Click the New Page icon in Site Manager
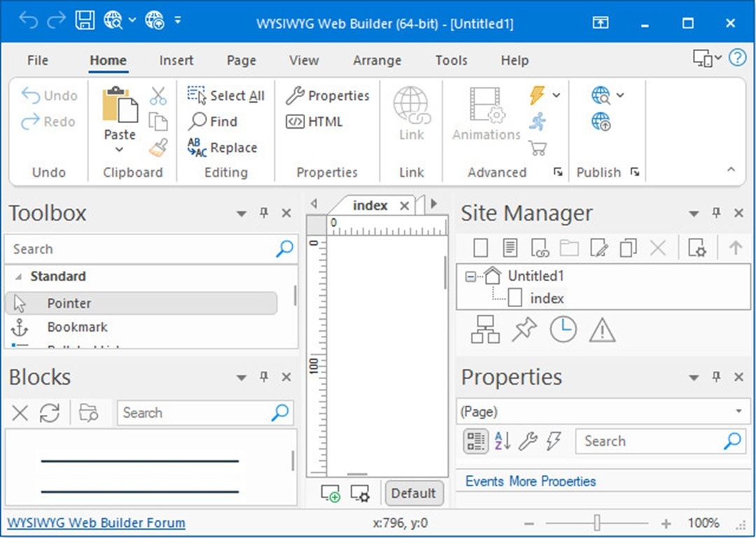This screenshot has width=756, height=538. pos(480,248)
